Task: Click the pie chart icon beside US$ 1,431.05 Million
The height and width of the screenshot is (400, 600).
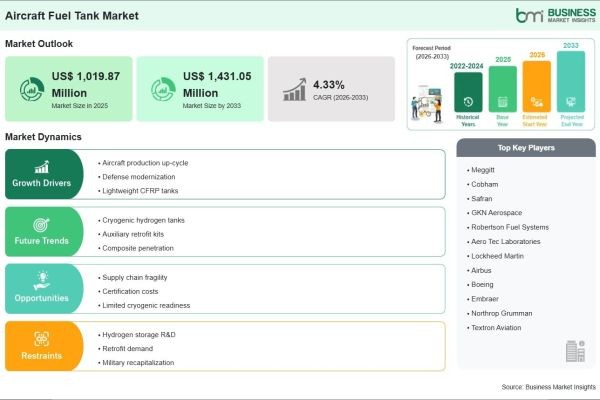Action: [163, 89]
